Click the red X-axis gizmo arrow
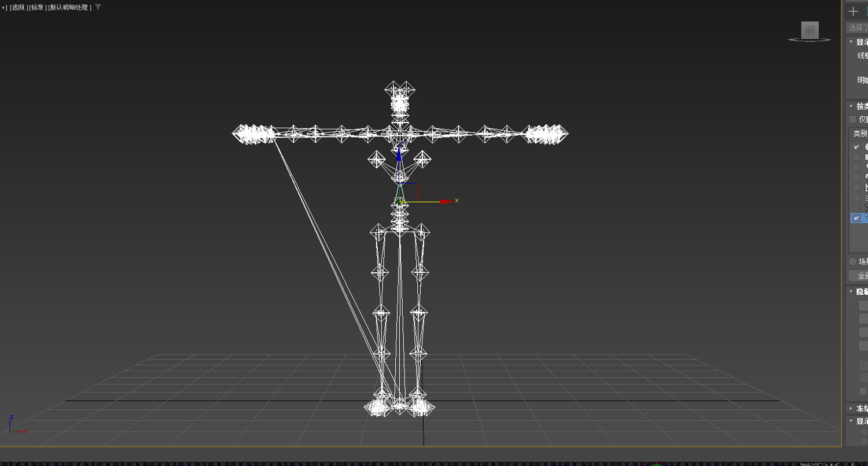 pos(446,201)
